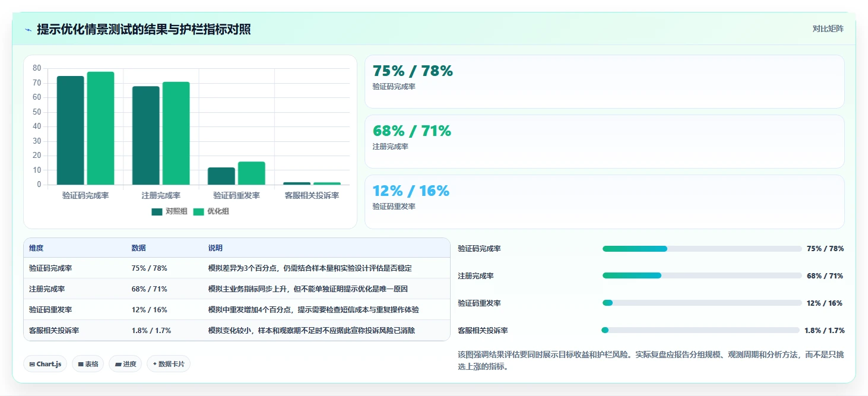This screenshot has width=868, height=396.
Task: Click the 1.8% / 1.7% progress value label
Action: [x=825, y=331]
